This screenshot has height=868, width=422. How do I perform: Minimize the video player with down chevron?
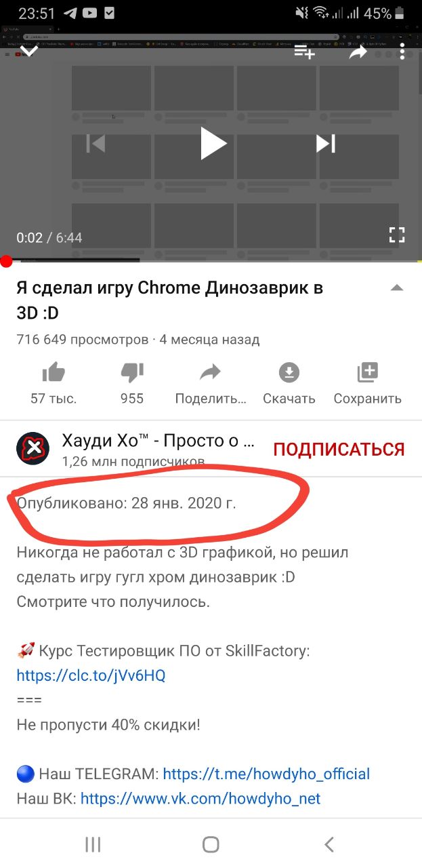tap(28, 52)
